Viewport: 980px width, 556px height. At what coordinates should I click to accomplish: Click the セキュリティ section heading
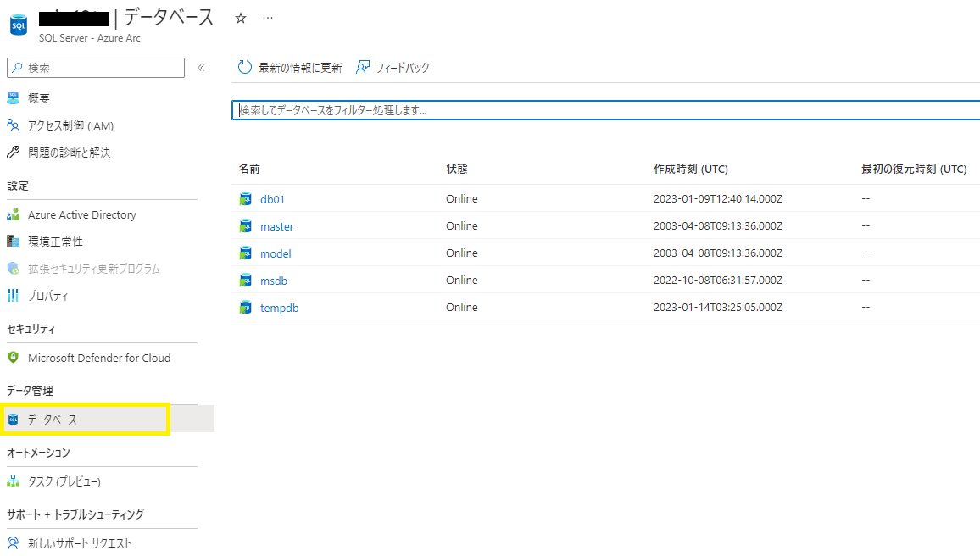(31, 329)
